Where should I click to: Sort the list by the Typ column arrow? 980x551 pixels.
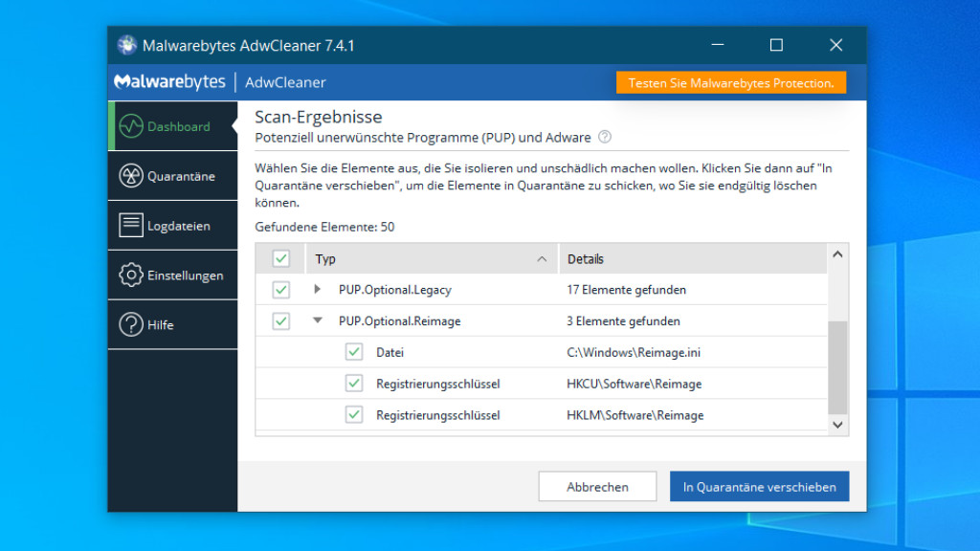(x=542, y=259)
